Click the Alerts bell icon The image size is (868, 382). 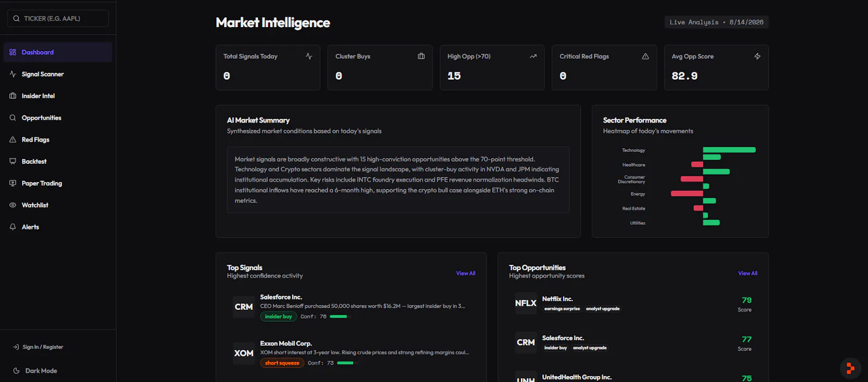pos(12,227)
